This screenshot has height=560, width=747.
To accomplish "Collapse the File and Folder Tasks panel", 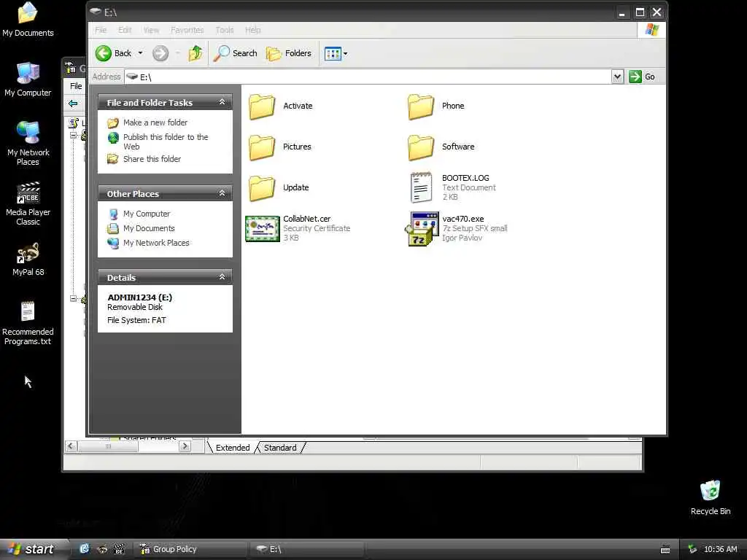I will click(222, 102).
